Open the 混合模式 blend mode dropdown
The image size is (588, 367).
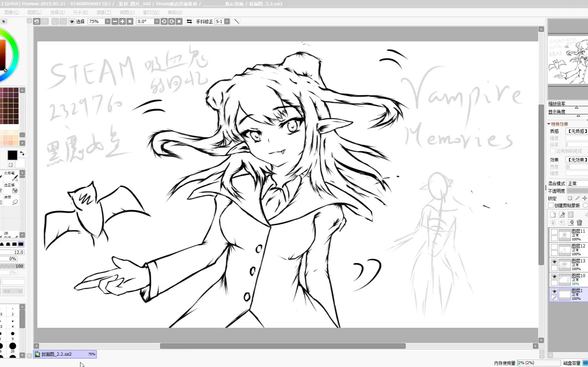tap(577, 183)
